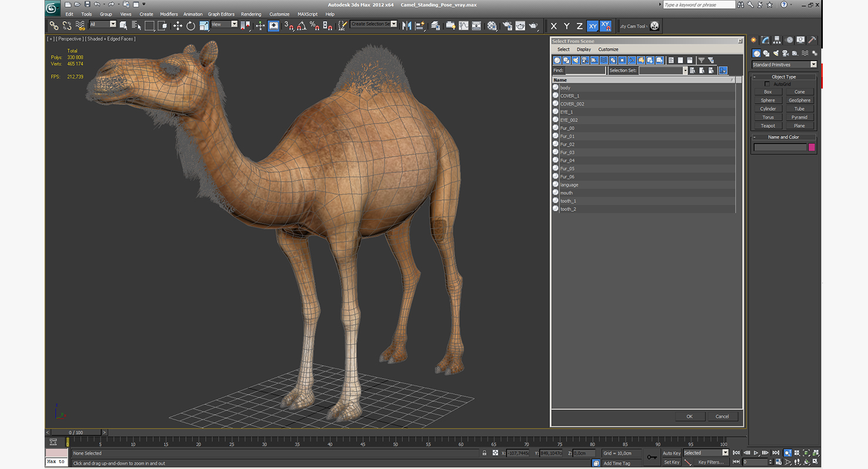Open the Curve Editor icon
Image resolution: width=868 pixels, height=469 pixels.
[x=463, y=26]
